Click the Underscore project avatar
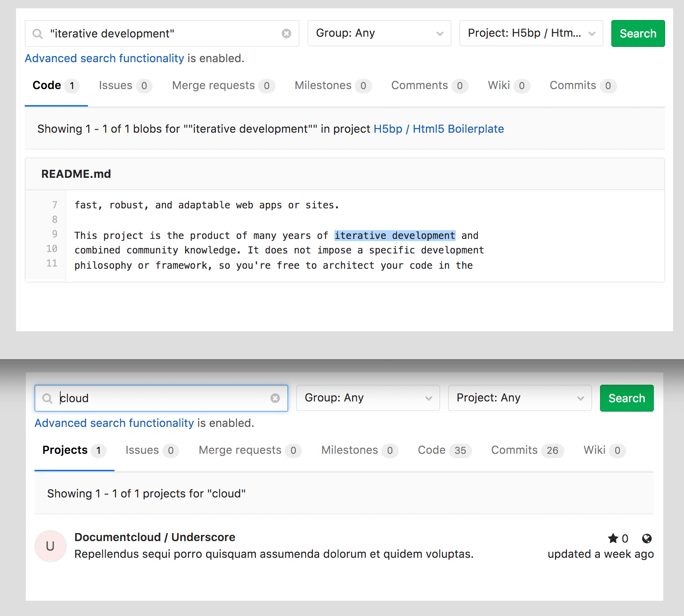 coord(50,546)
